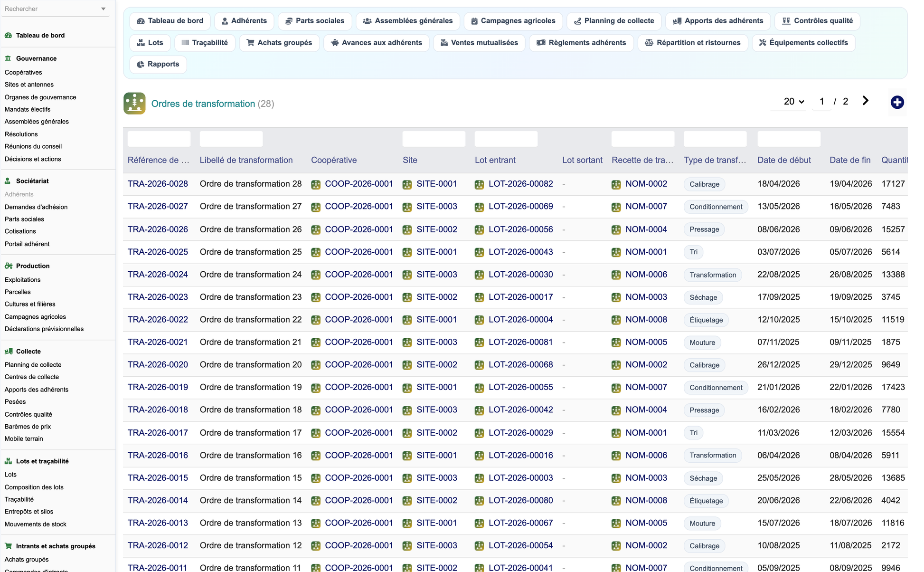Screen dimensions: 924x572
Task: Click Séchage tag in row TRA-2026-0023
Action: coord(703,297)
